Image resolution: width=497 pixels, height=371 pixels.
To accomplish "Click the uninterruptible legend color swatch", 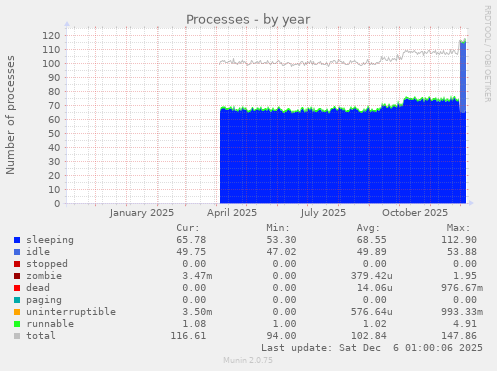I will 17,312.
